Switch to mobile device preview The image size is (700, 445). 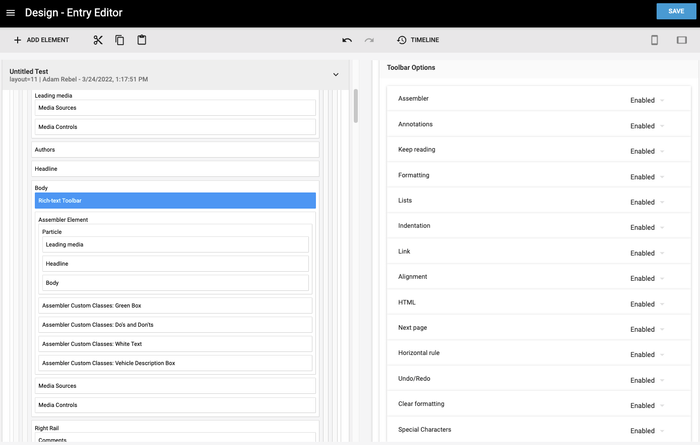pos(654,40)
